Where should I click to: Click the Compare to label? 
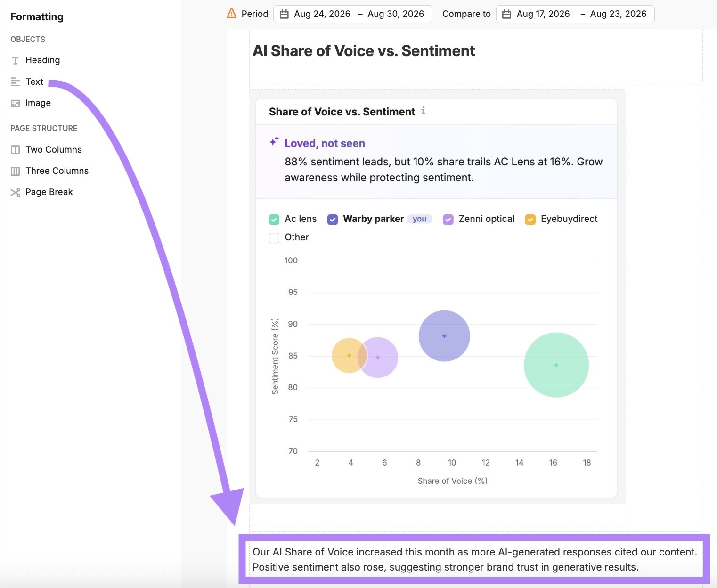[466, 14]
